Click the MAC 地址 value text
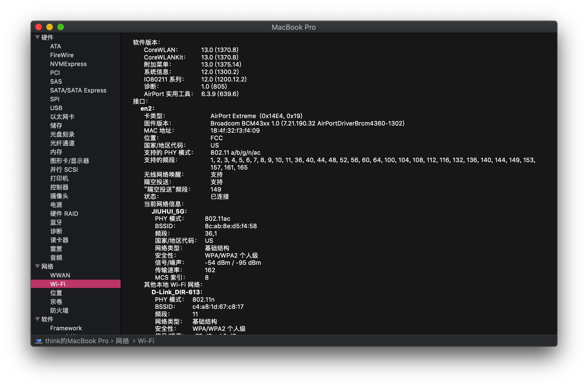Screen dimensions: 588x387 [x=235, y=130]
